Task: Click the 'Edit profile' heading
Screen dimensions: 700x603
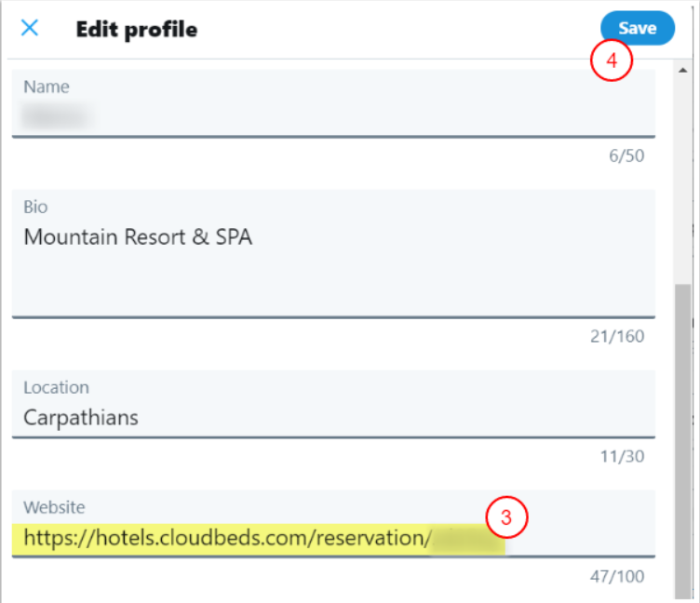Action: (x=136, y=29)
